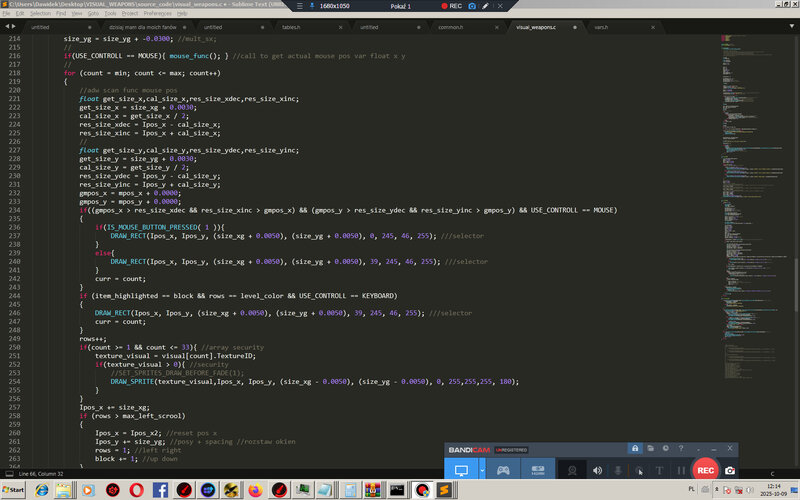Viewport: 800px width, 500px height.
Task: Open screen mode dropdown arrow in Bandicam
Action: pyautogui.click(x=482, y=470)
